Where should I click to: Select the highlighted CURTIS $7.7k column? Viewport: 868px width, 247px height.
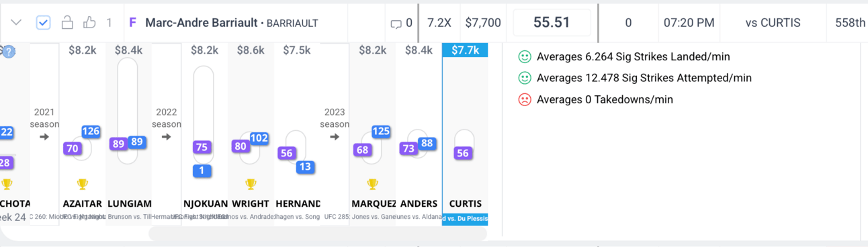coord(465,134)
